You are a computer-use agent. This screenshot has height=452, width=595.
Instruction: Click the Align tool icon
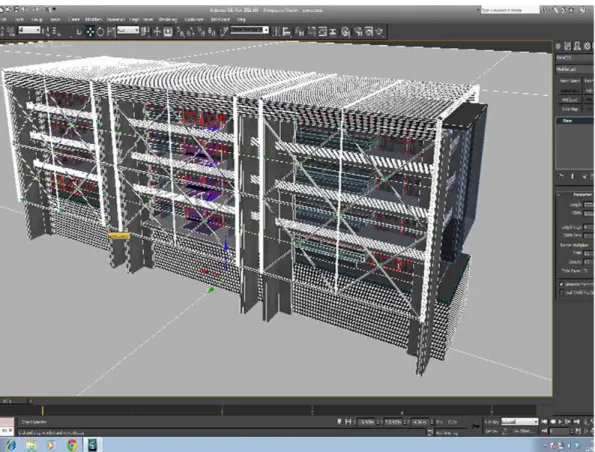pos(287,32)
